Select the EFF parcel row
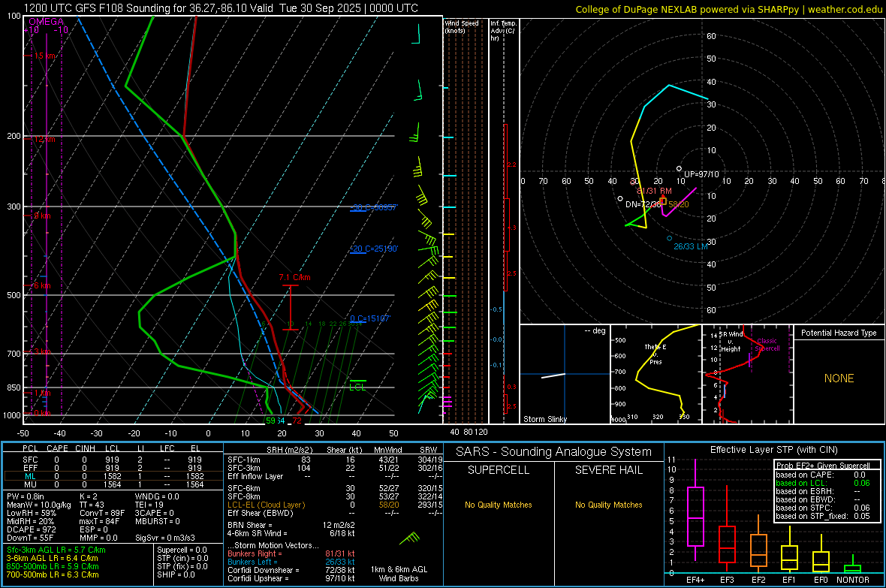Image resolution: width=886 pixels, height=588 pixels. pos(113,468)
